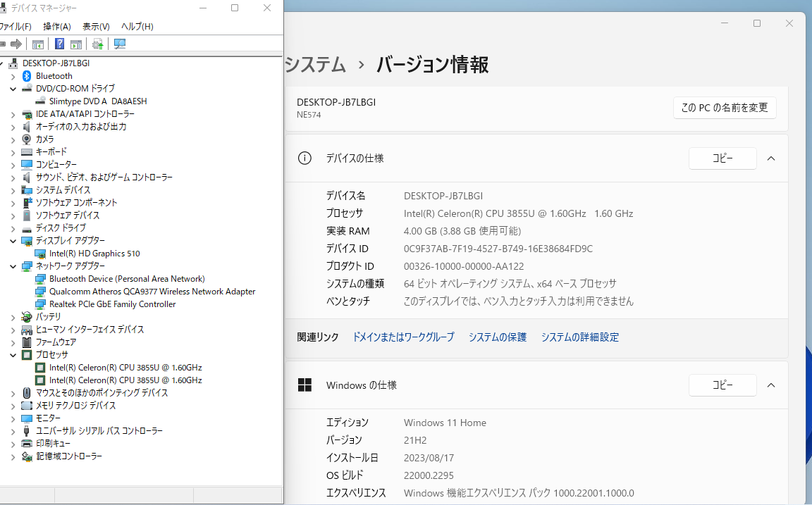Collapse the Windows の仕様 section chevron
Viewport: 812px width, 505px height.
tap(771, 385)
